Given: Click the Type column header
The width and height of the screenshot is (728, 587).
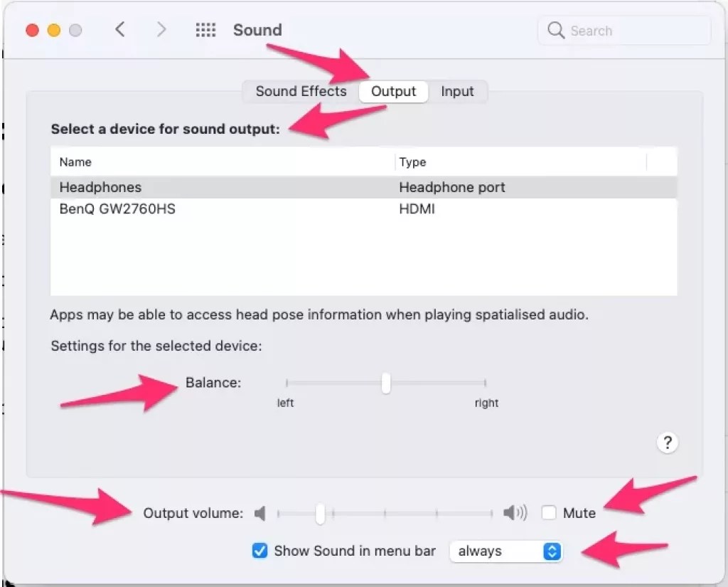Looking at the screenshot, I should point(413,162).
